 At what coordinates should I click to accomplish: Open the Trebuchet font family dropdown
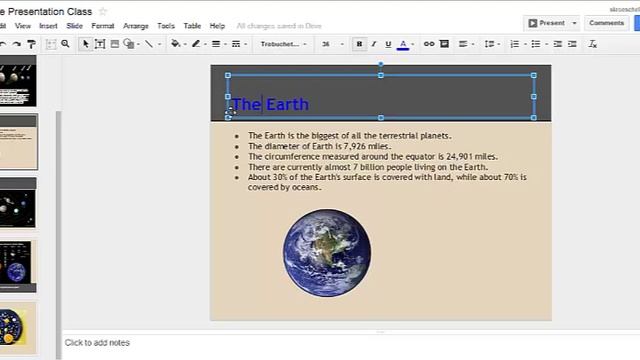coord(283,44)
